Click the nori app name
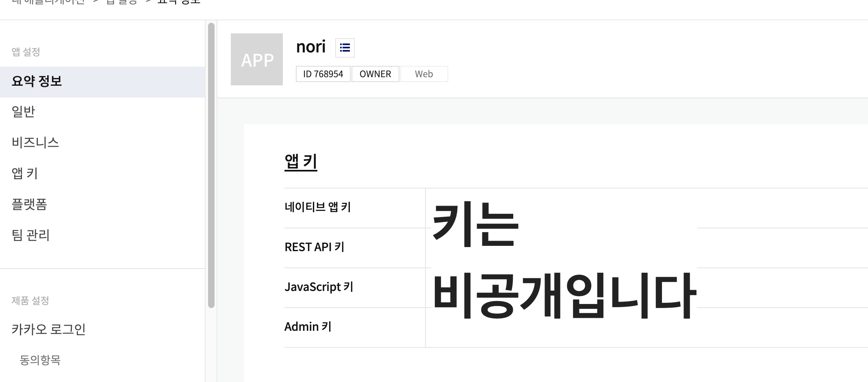The height and width of the screenshot is (382, 868). pos(311,47)
